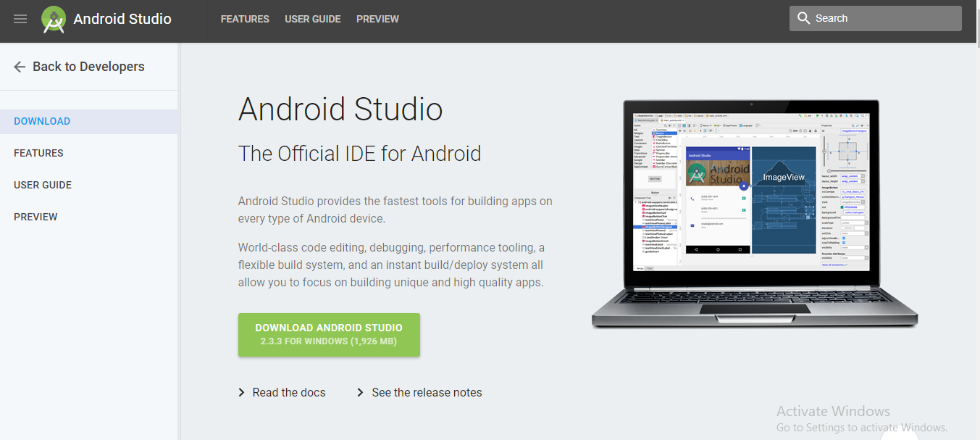Viewport: 980px width, 440px height.
Task: Select DOWNLOAD in the sidebar
Action: click(41, 121)
